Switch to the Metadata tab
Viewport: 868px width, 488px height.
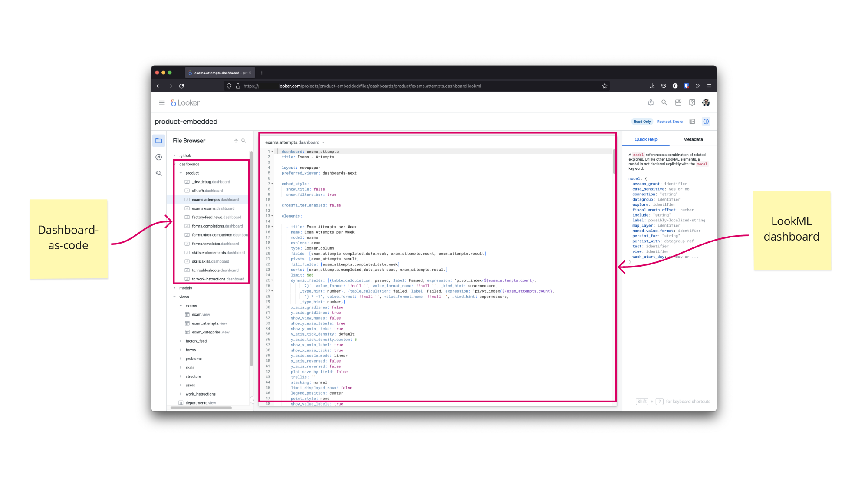pyautogui.click(x=693, y=139)
